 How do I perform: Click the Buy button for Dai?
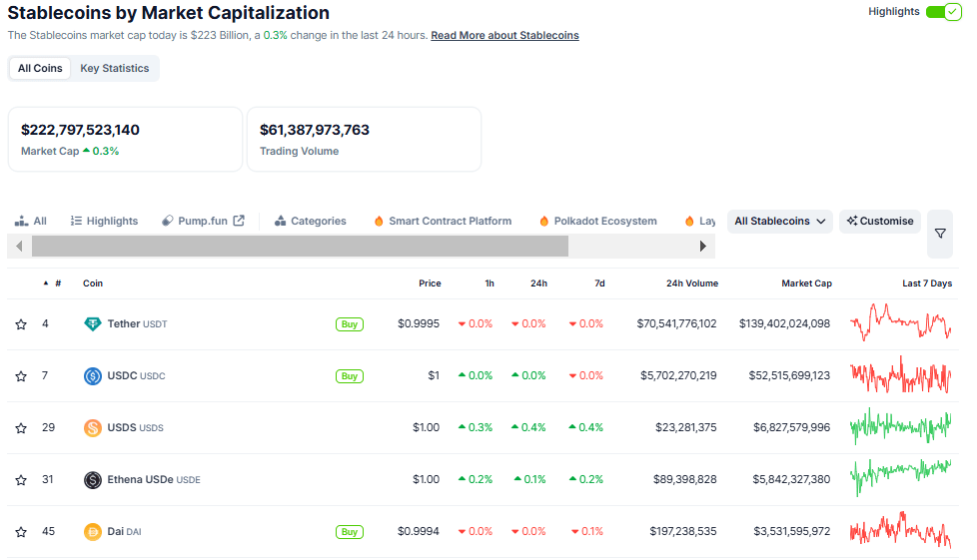point(350,532)
